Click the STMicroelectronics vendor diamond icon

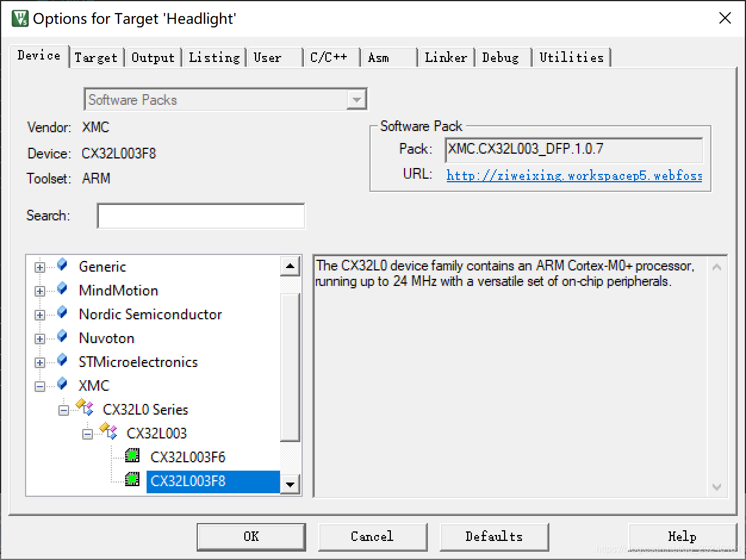coord(63,360)
